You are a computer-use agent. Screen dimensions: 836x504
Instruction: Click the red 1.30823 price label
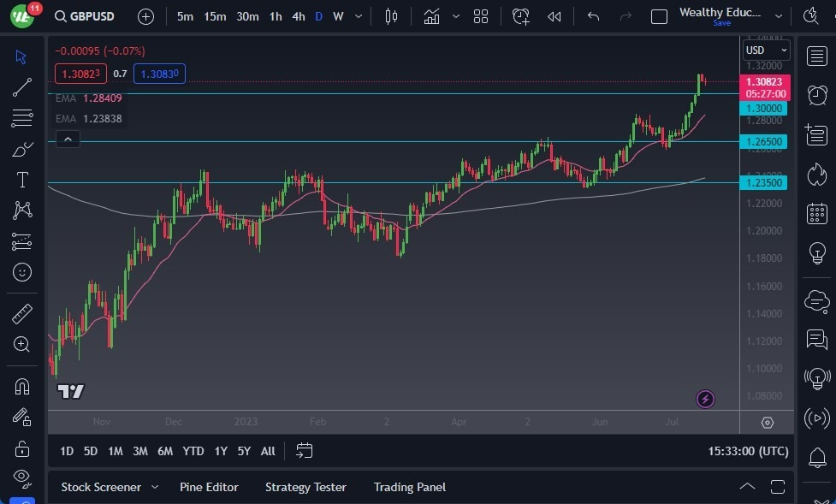pyautogui.click(x=764, y=81)
